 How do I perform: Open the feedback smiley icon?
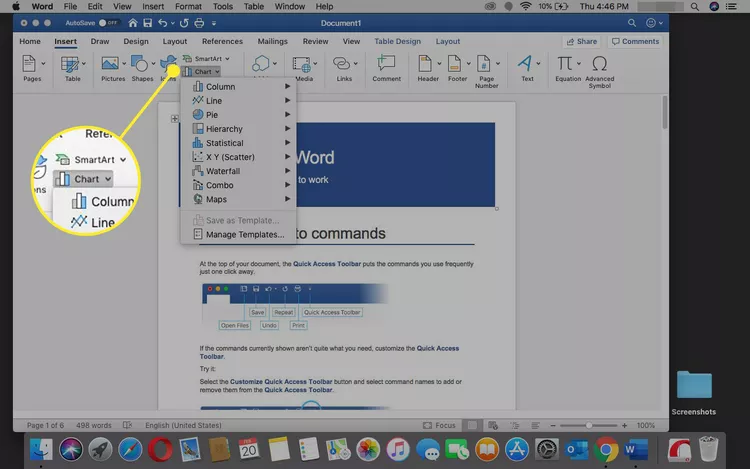651,23
